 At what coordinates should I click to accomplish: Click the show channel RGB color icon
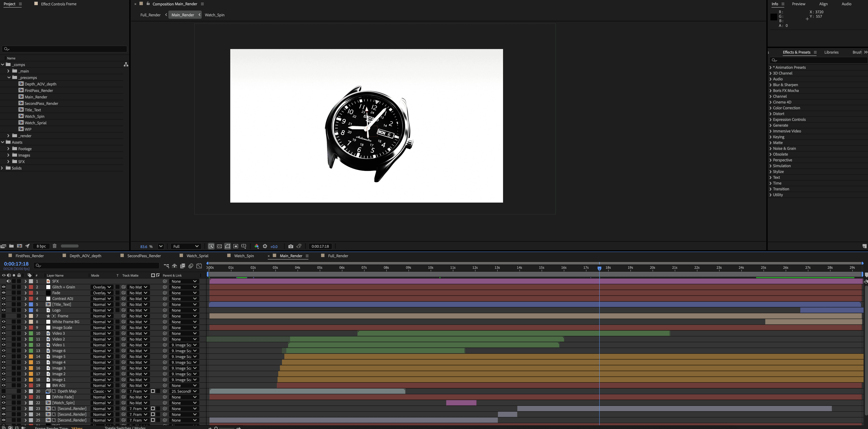point(257,246)
